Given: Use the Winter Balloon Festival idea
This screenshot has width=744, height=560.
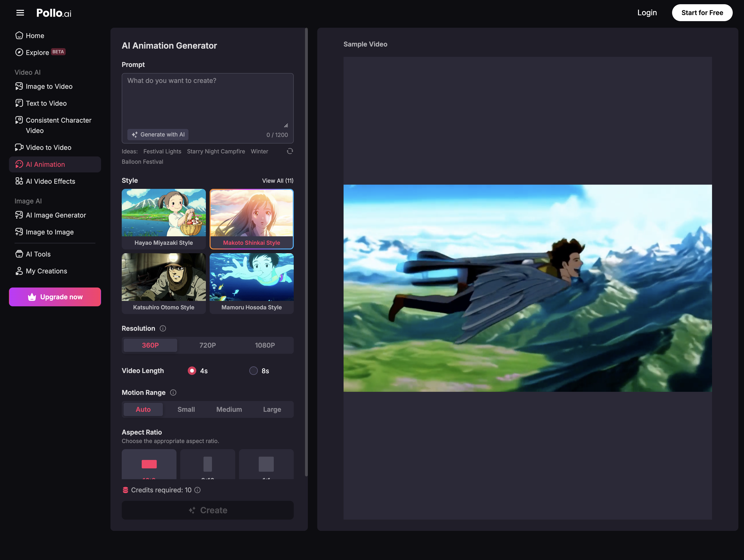Looking at the screenshot, I should (x=259, y=151).
